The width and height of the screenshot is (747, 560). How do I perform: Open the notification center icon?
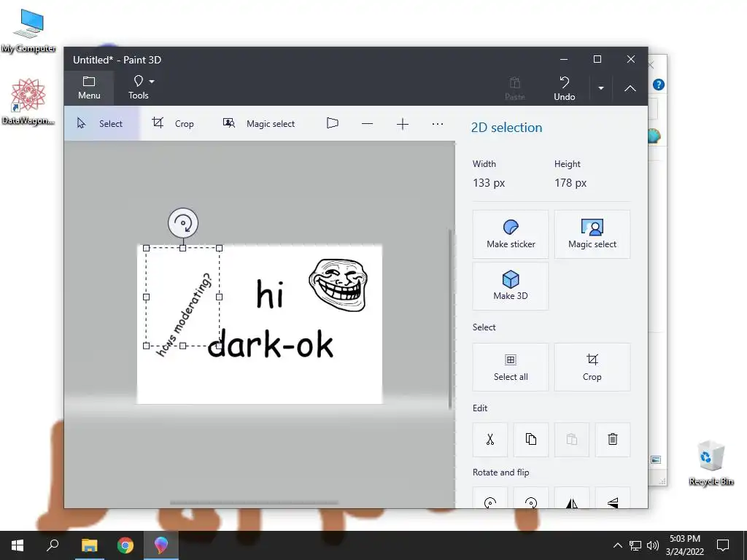tap(723, 545)
